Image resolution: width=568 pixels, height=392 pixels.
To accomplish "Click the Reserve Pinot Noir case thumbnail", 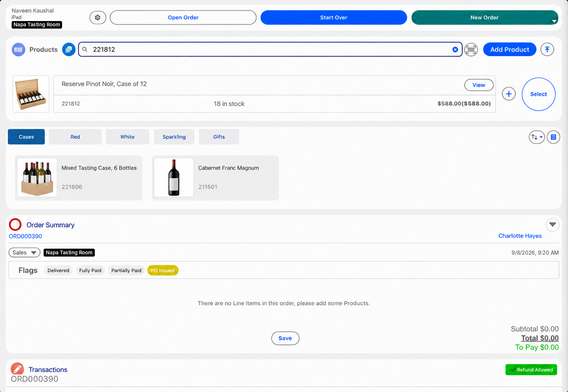I will (31, 94).
